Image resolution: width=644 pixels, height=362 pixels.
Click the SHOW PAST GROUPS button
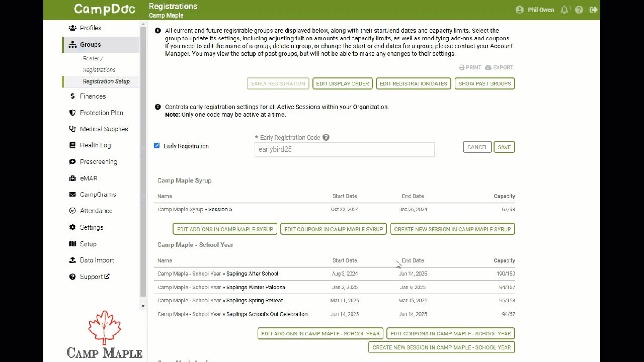pos(485,83)
